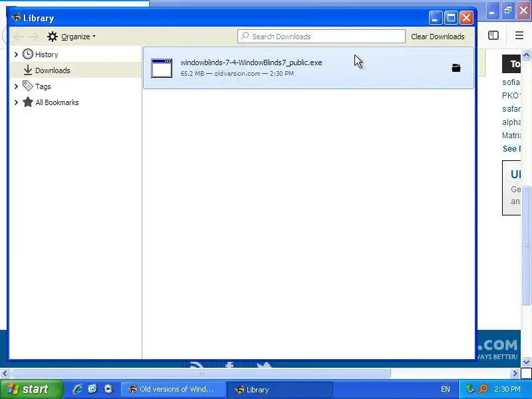This screenshot has height=399, width=532.
Task: Switch to Old versions of Wind... taskbar window
Action: point(174,389)
